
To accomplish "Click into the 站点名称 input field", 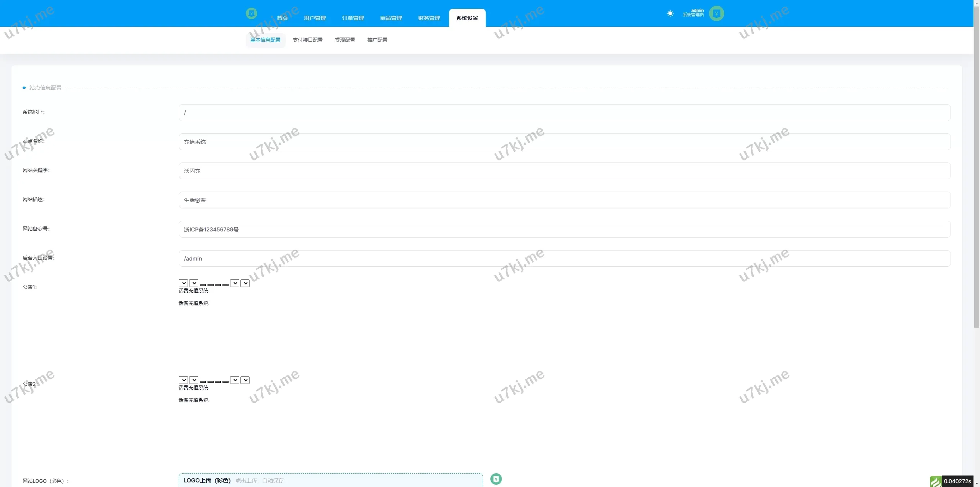I will (x=564, y=142).
